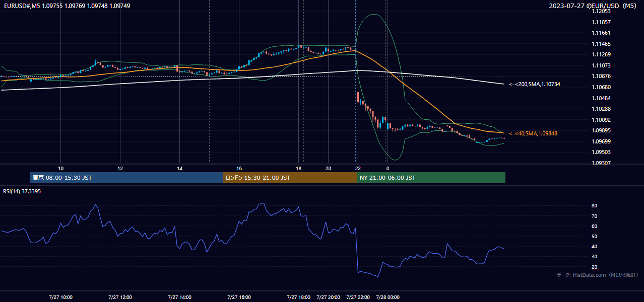Click price level 1.10876 on the axis
Screen dimensions: 644x302
(602, 76)
